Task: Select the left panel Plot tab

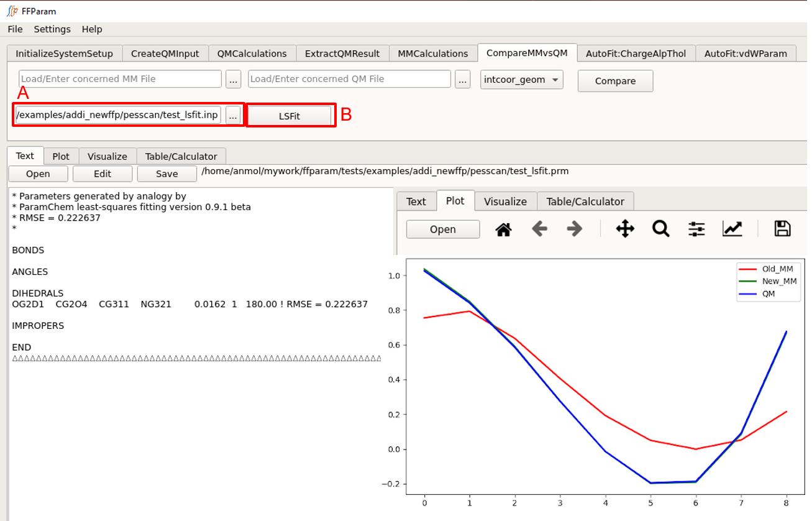Action: click(x=61, y=157)
